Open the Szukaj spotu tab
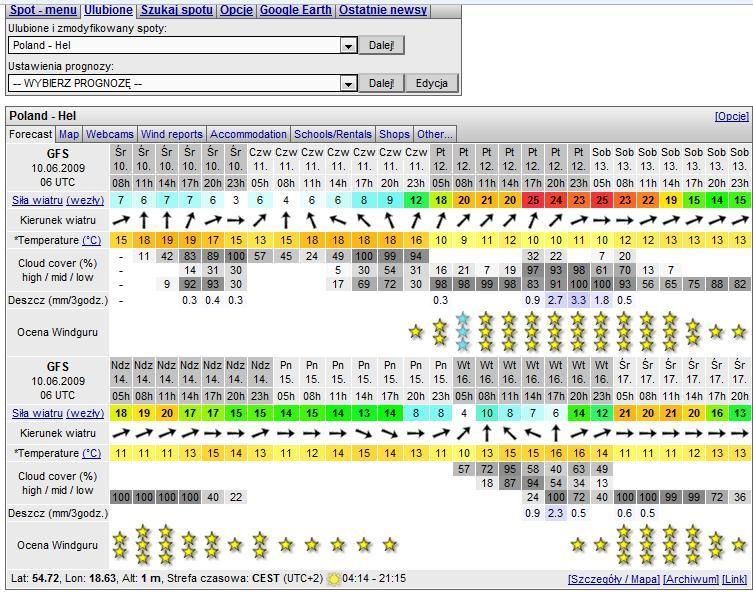753x592 pixels. pyautogui.click(x=177, y=10)
